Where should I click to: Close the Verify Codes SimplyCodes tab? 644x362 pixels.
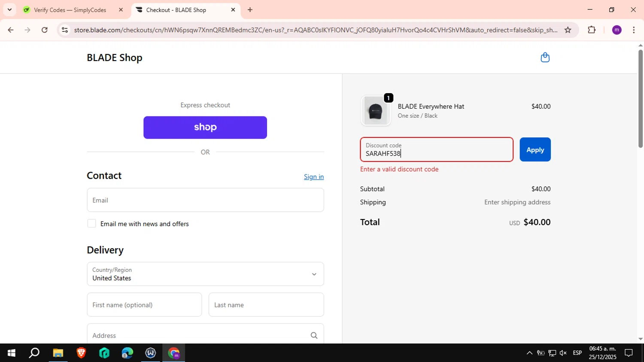[x=121, y=10]
